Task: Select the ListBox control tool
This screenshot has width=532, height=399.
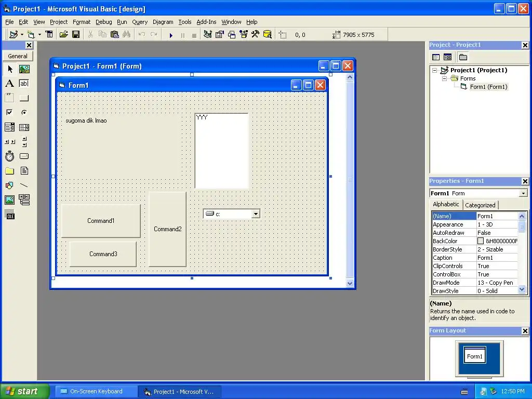Action: (x=24, y=127)
